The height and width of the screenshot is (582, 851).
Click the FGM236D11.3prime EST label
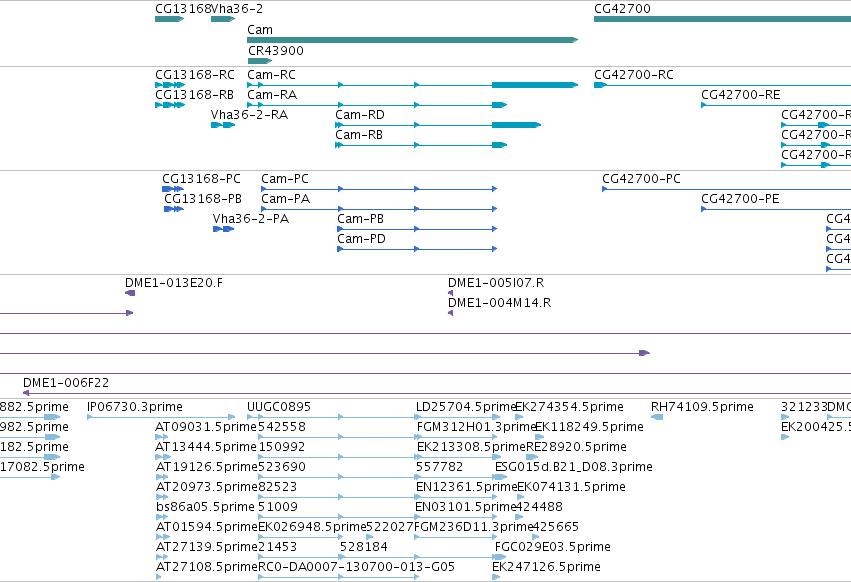point(474,528)
